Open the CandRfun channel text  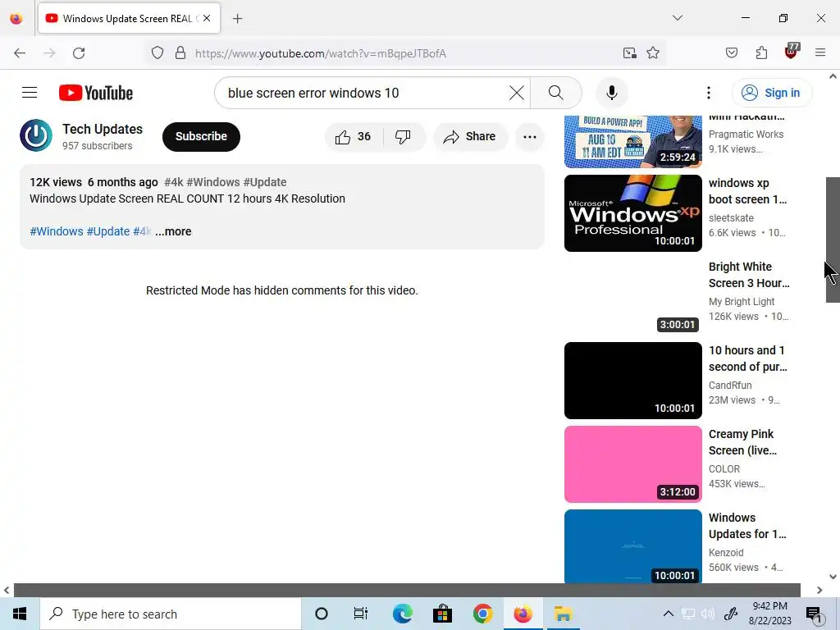coord(729,386)
